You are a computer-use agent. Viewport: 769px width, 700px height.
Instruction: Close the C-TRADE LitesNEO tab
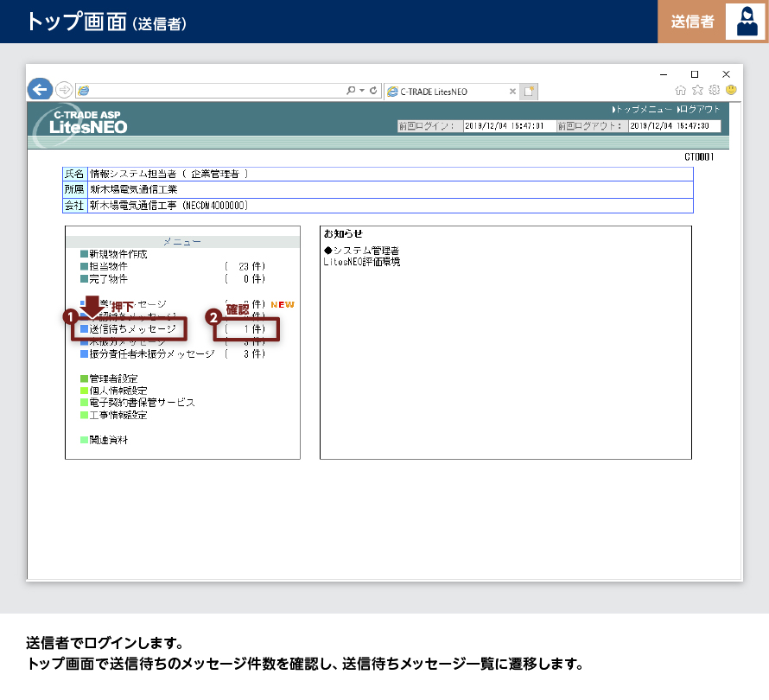point(512,91)
